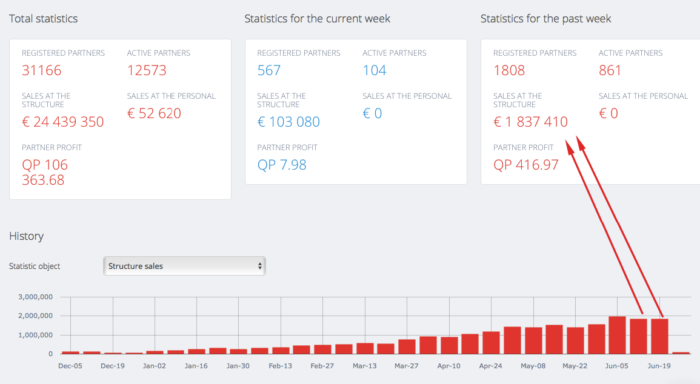Click the 2,000,000 y-axis label
Image resolution: width=700 pixels, height=384 pixels.
[x=35, y=316]
